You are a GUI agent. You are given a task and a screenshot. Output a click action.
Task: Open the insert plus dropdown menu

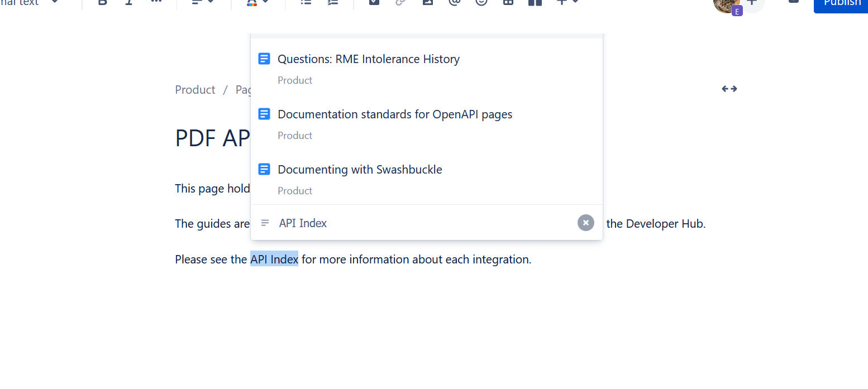(567, 2)
